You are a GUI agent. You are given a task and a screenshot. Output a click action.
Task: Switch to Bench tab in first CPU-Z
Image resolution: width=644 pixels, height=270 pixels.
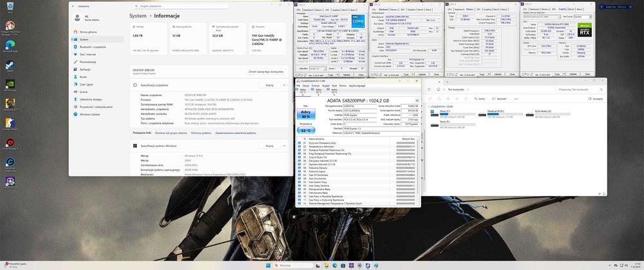[x=345, y=10]
